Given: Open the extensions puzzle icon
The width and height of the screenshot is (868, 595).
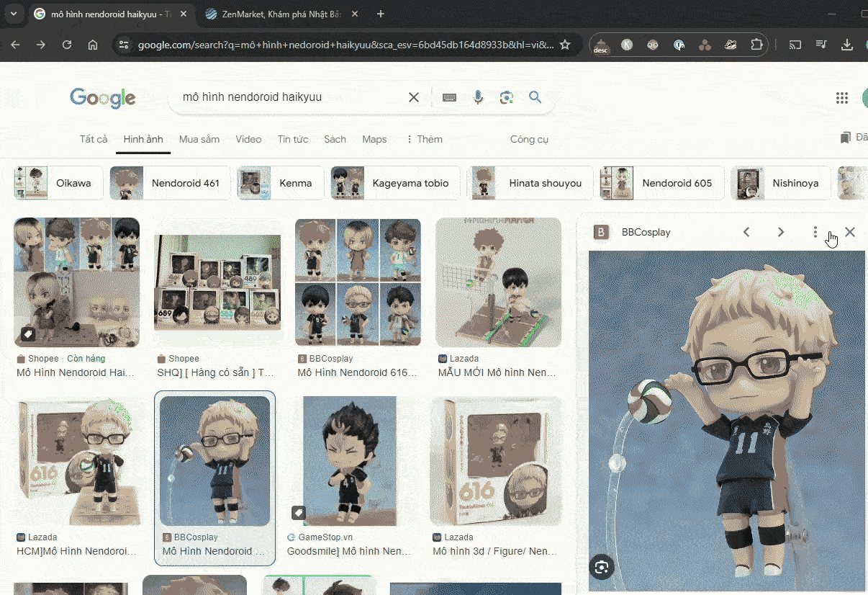Looking at the screenshot, I should [x=756, y=45].
